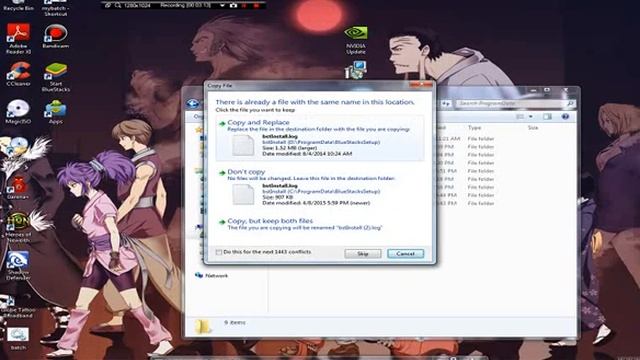640x360 pixels.
Task: Click the Bandicam camera screenshot icon
Action: (233, 5)
